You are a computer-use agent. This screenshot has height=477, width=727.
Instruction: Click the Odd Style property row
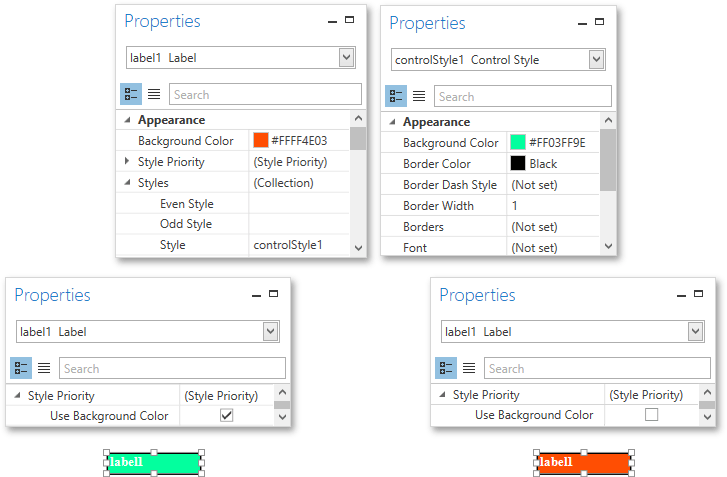click(x=232, y=223)
